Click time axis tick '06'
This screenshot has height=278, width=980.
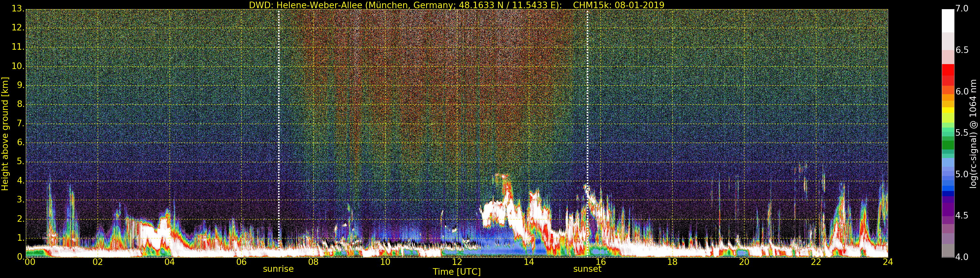[242, 262]
